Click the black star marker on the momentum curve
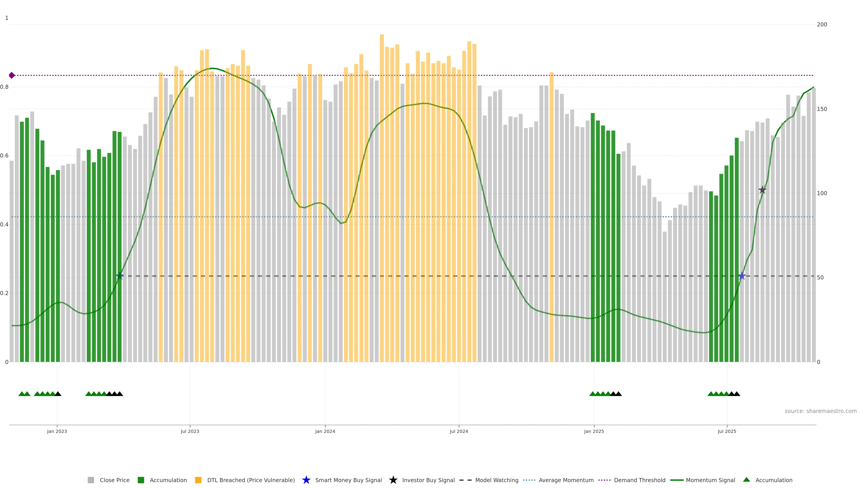This screenshot has height=488, width=868. [762, 190]
